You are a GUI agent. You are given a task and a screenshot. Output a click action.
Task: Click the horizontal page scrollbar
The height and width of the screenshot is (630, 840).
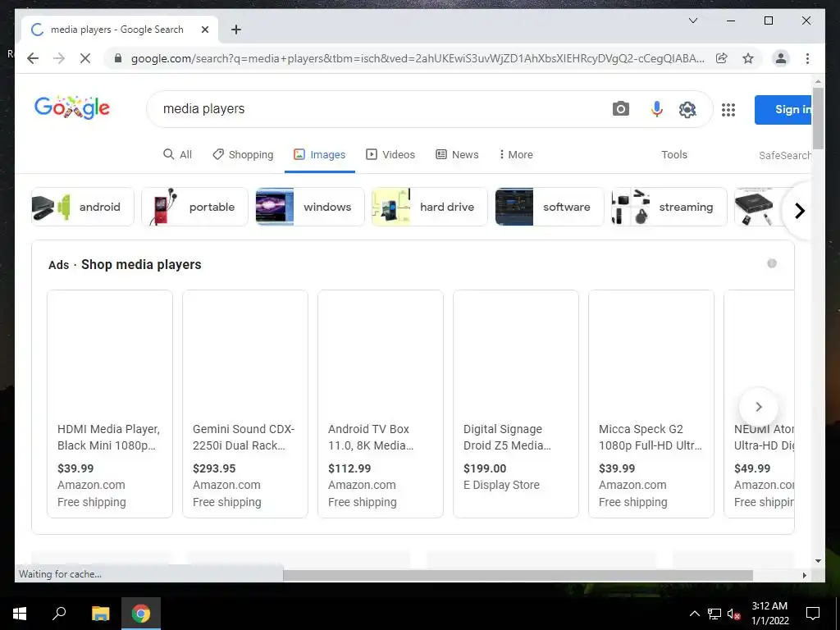tap(518, 575)
